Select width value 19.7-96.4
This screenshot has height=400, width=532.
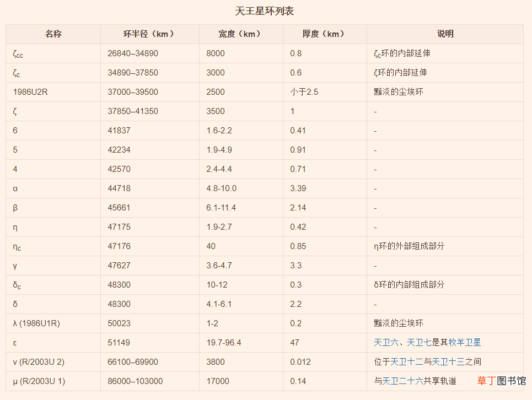point(224,343)
